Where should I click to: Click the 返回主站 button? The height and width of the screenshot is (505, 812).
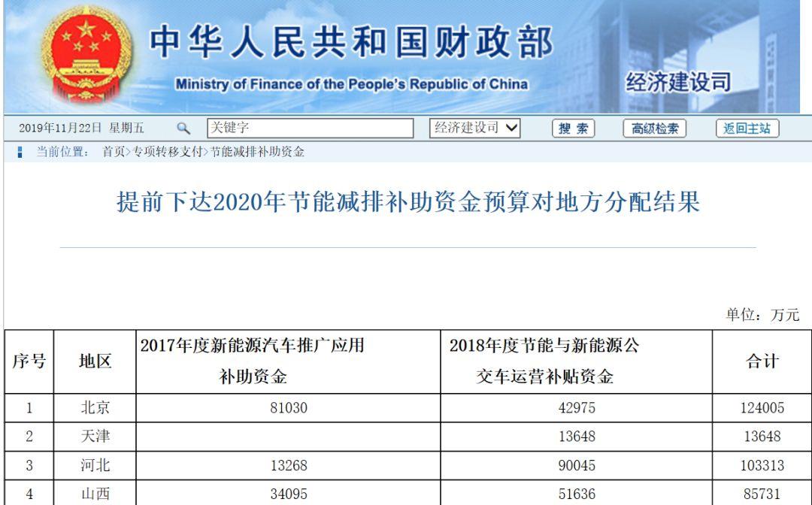[x=747, y=129]
